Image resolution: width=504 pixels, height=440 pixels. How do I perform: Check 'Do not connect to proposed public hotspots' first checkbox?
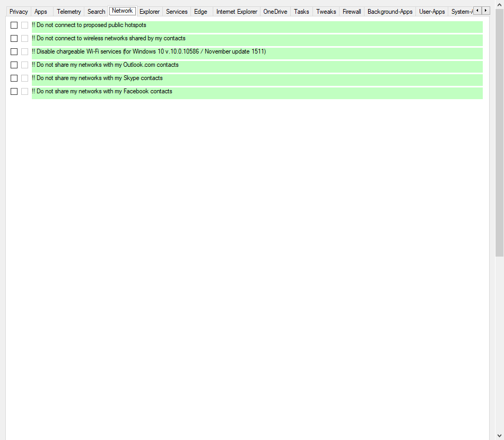pyautogui.click(x=14, y=25)
